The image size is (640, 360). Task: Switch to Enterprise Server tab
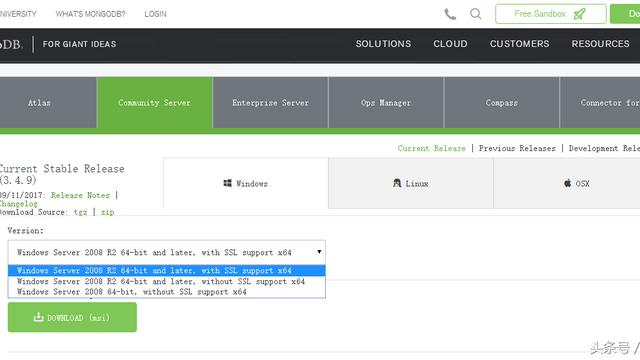[271, 103]
